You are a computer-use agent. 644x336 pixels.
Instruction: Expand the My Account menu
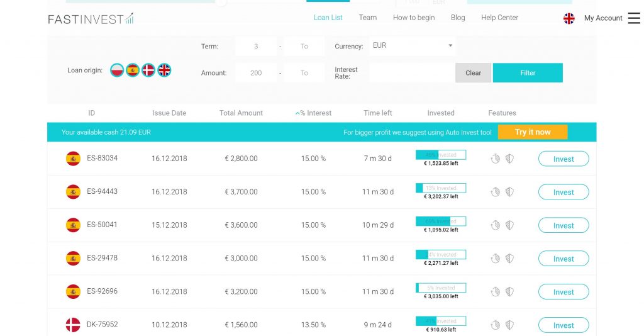tap(602, 18)
